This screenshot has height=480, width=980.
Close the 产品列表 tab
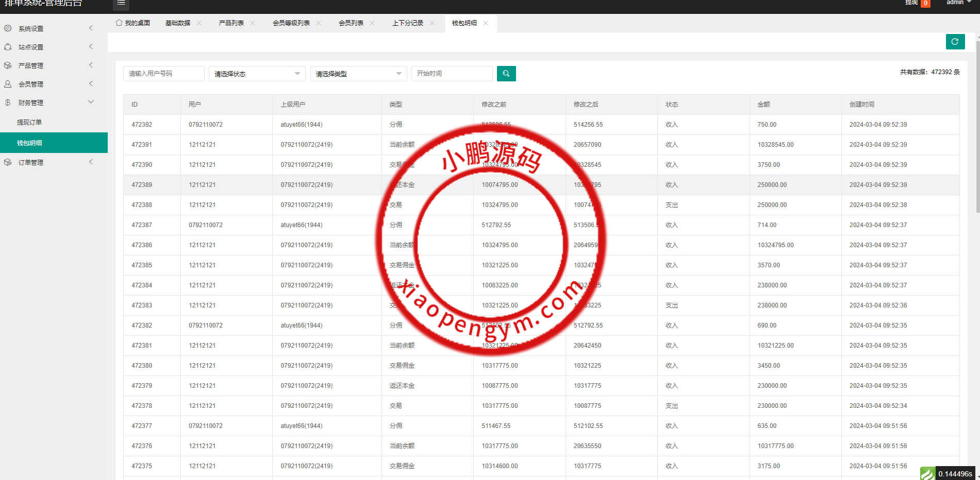(x=253, y=23)
